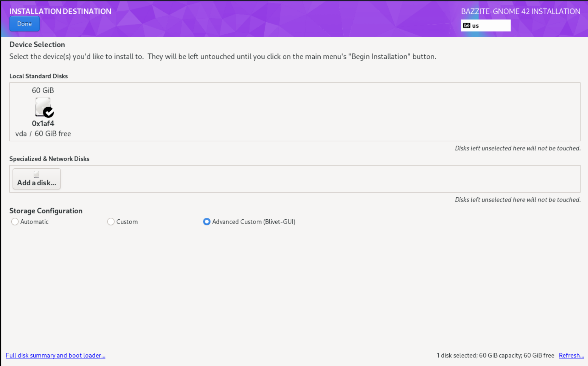The image size is (588, 366).
Task: Click the 'Advanced Custom (Blivet-GUI)' label text
Action: 254,222
